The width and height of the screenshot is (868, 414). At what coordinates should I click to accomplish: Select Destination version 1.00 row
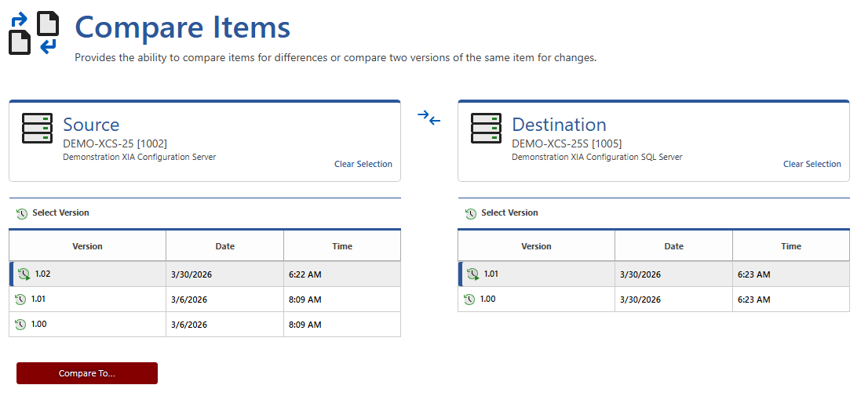(653, 300)
